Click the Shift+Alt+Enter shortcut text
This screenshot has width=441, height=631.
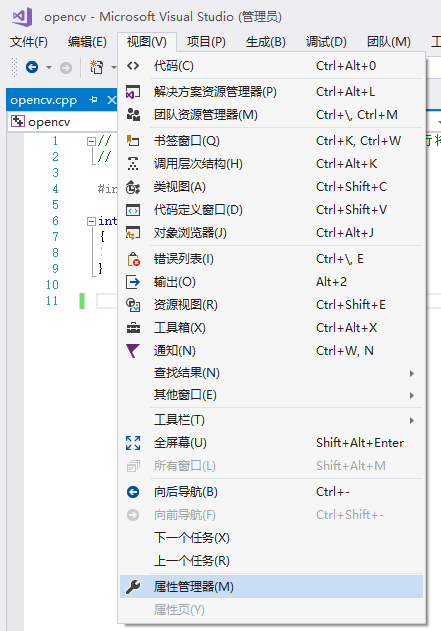[360, 443]
